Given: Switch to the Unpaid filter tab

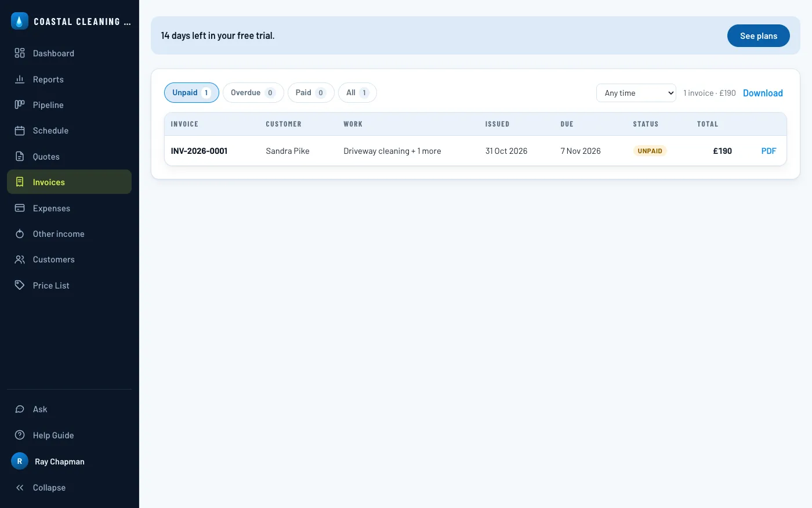Looking at the screenshot, I should coord(191,93).
